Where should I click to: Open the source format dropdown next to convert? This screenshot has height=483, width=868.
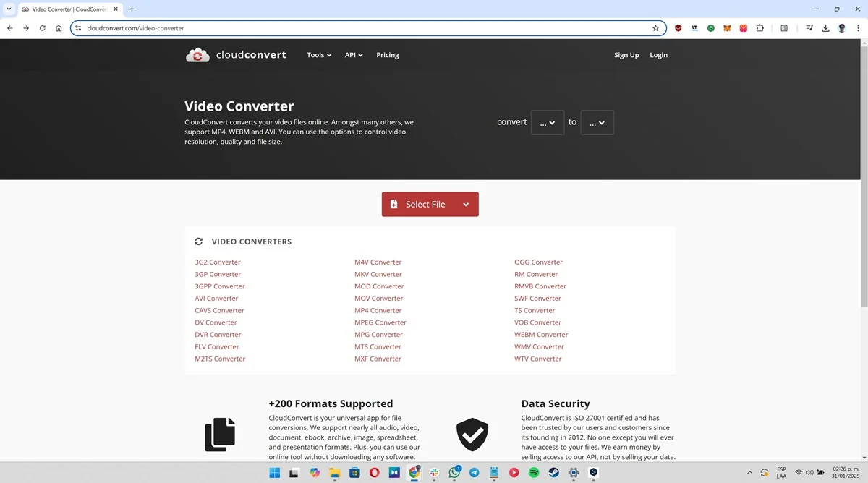click(548, 122)
